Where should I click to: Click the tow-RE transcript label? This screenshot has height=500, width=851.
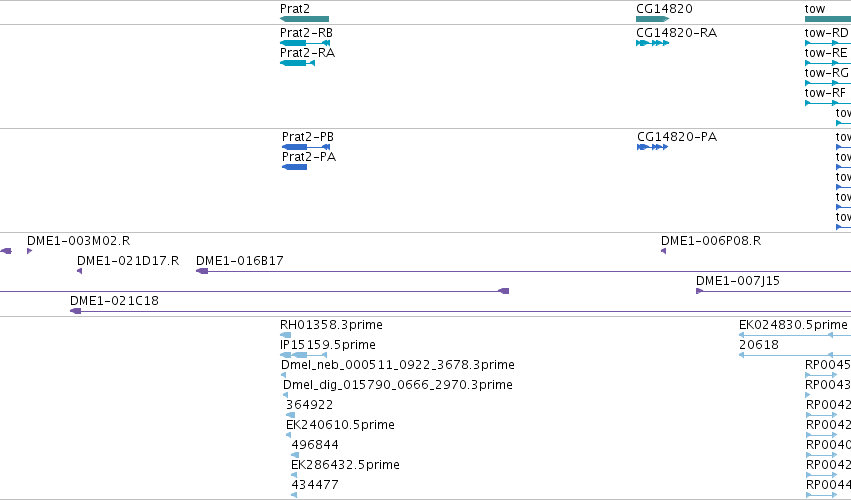[825, 53]
